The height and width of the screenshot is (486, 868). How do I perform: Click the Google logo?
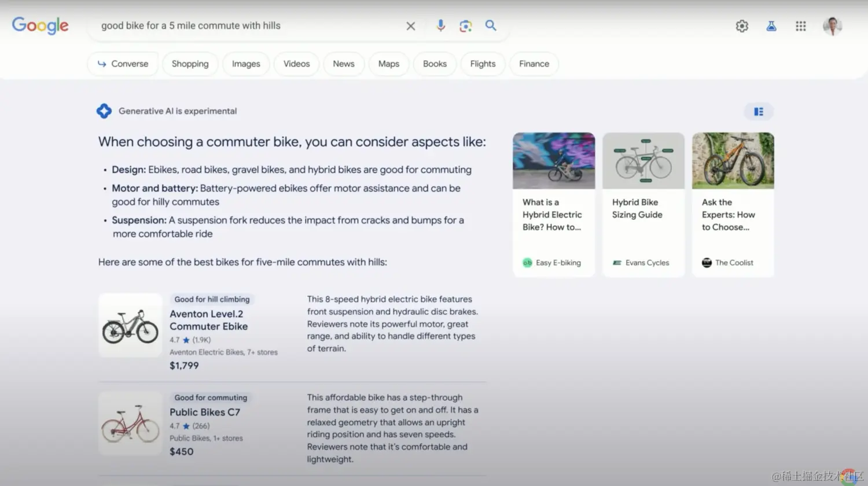pyautogui.click(x=40, y=25)
